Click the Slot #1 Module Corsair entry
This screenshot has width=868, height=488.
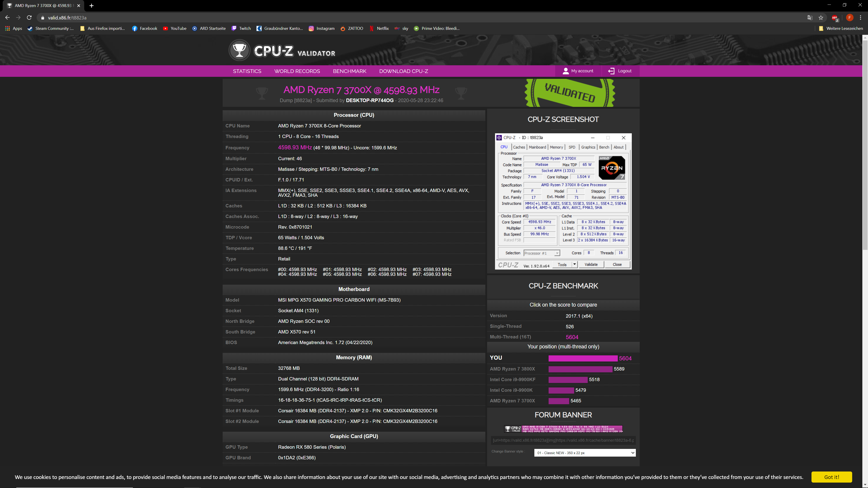(x=358, y=411)
